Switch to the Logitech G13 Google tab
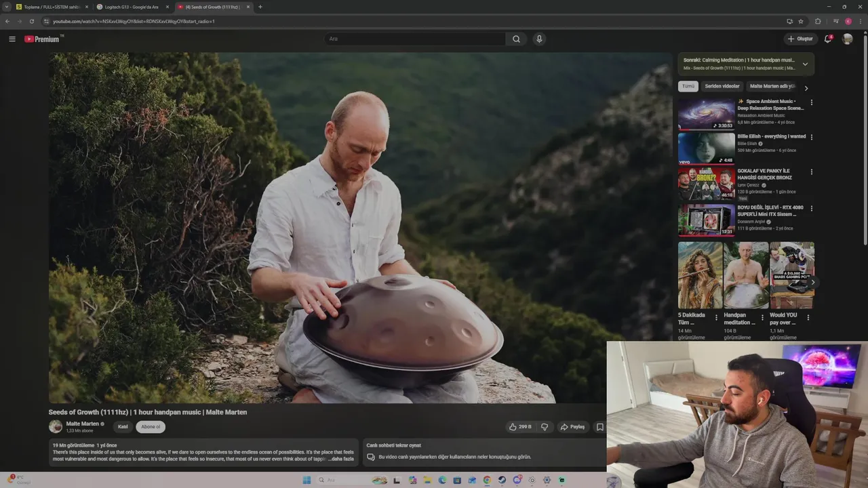The height and width of the screenshot is (488, 868). click(x=132, y=7)
